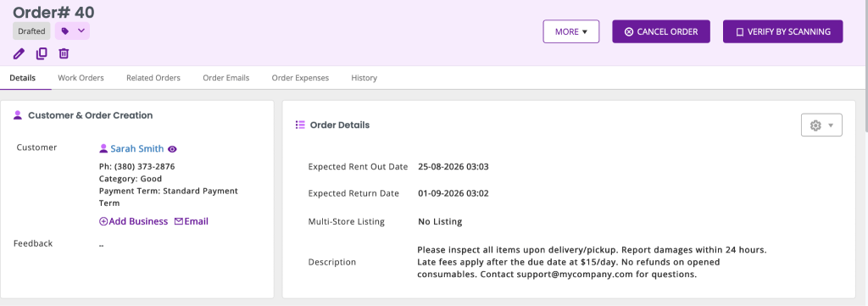Open the Work Orders tab
Screen dimensions: 868x306
[x=81, y=78]
